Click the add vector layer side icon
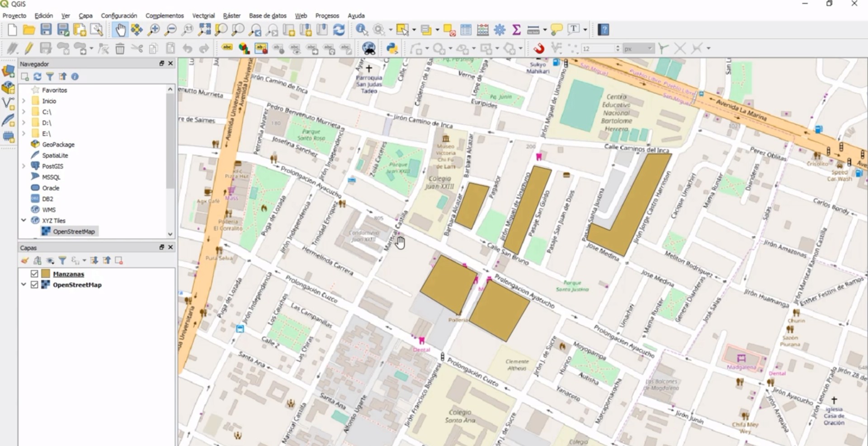 tap(9, 103)
